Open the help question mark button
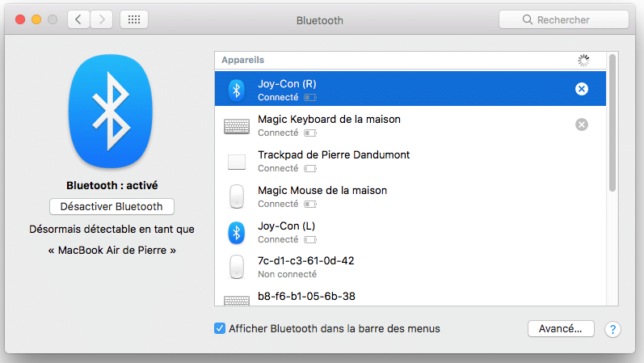This screenshot has height=363, width=644. click(612, 329)
